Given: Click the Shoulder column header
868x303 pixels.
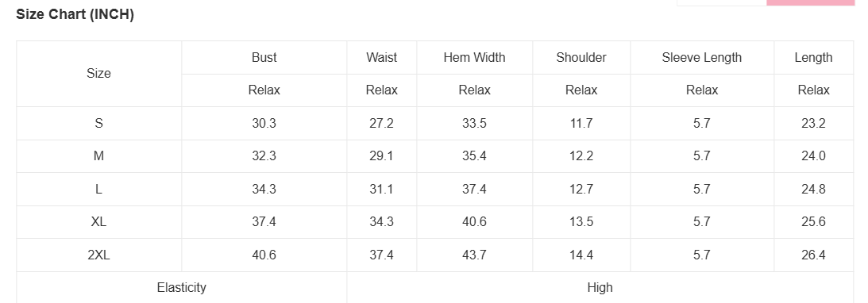Looking at the screenshot, I should point(581,57).
